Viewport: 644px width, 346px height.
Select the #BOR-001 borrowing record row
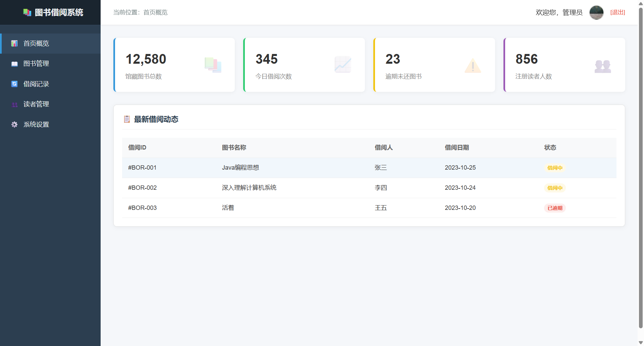click(x=142, y=168)
